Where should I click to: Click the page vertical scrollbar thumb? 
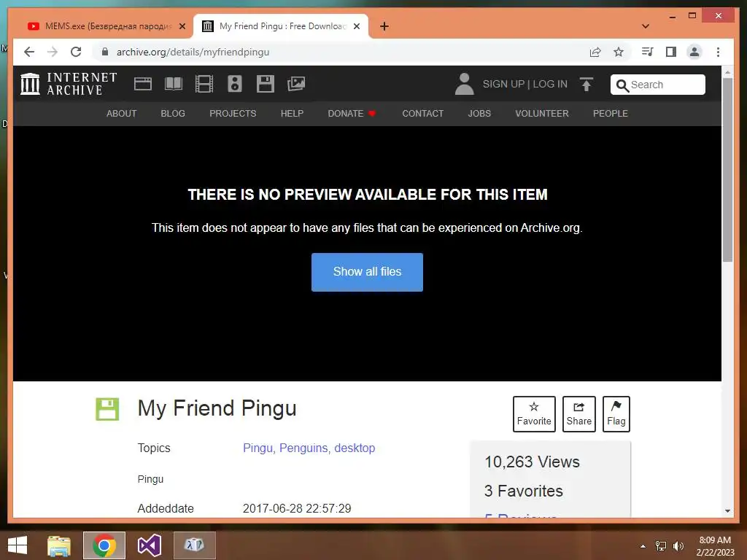(x=727, y=169)
